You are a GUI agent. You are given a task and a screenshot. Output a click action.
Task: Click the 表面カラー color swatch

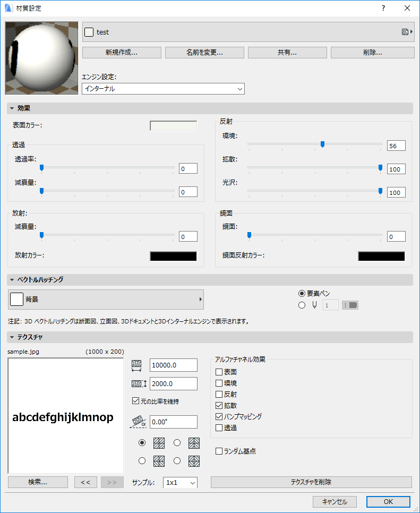click(174, 126)
